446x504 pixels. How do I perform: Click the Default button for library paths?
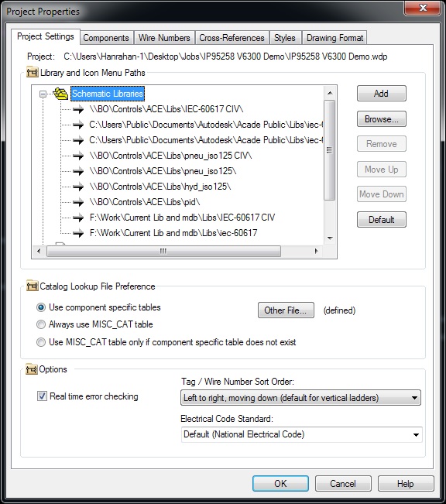382,220
